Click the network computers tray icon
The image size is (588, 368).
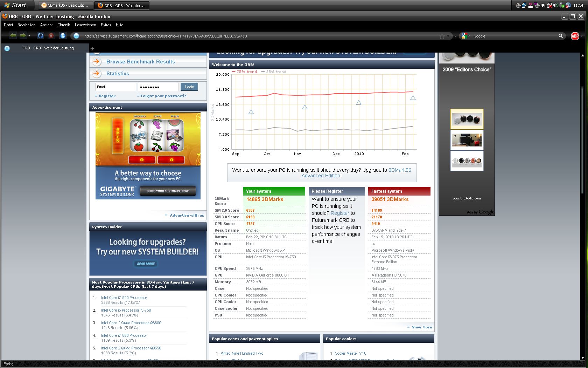tap(524, 5)
